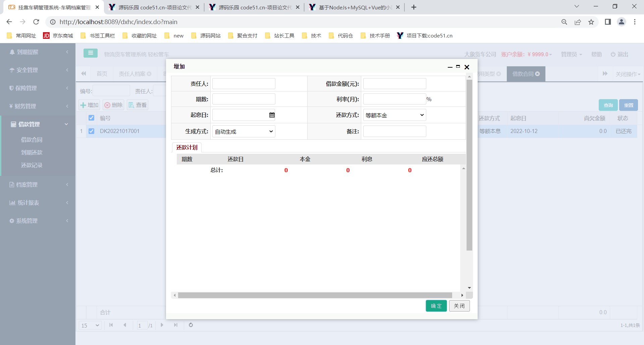Switch to 首页 tab
This screenshot has width=644, height=345.
102,74
